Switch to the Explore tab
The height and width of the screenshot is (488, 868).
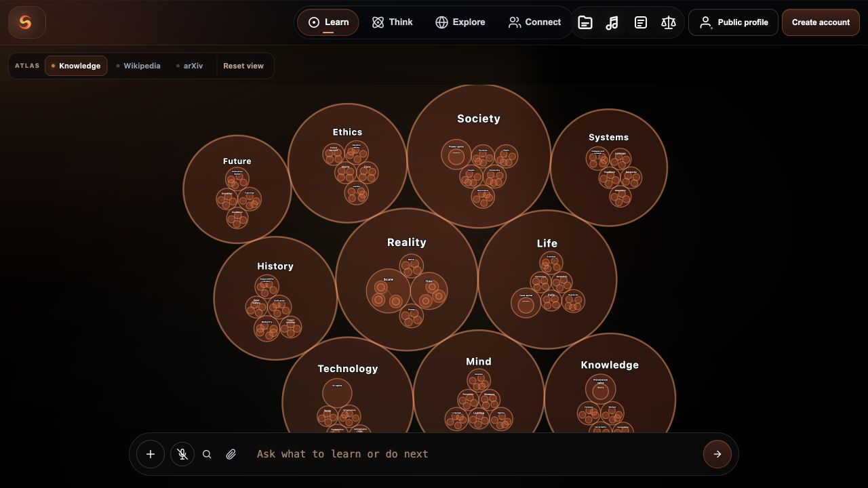[460, 22]
